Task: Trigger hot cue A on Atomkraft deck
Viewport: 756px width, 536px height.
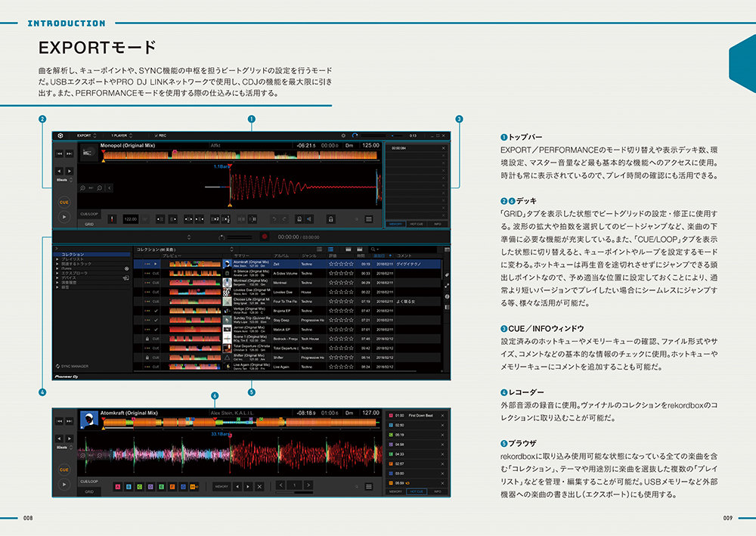Action: [x=117, y=487]
